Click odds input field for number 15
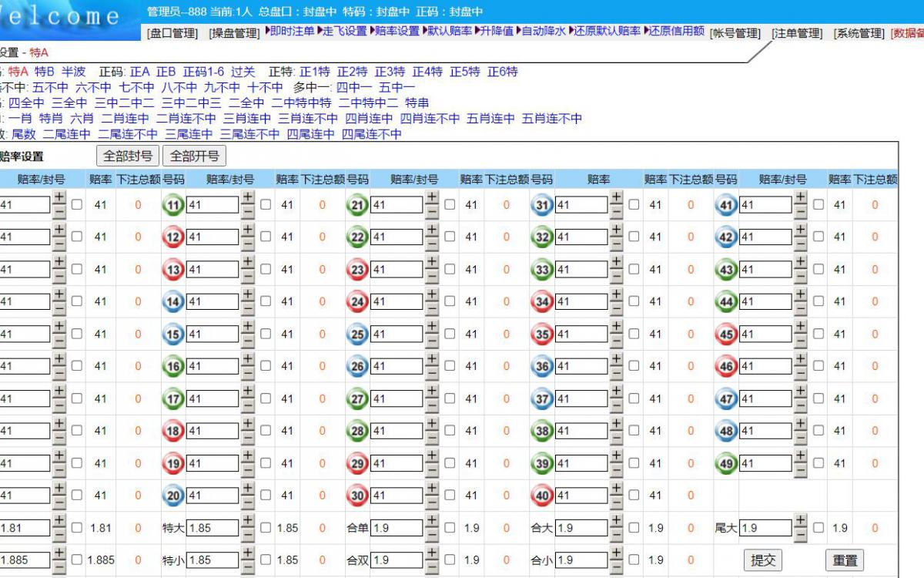The image size is (924, 578). 213,334
